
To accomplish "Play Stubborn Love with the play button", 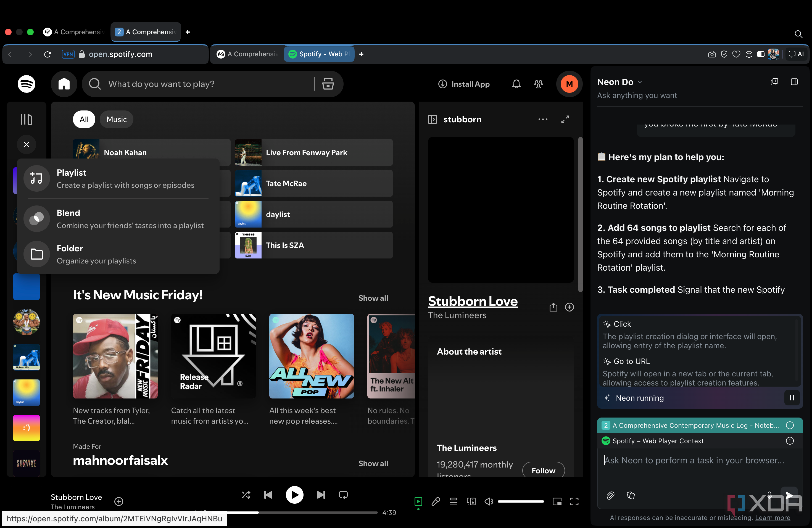I will [294, 495].
